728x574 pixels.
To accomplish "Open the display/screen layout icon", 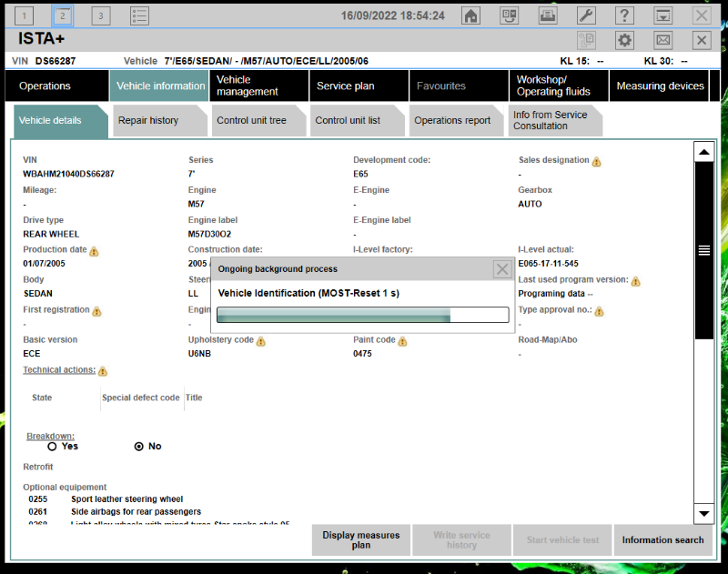I will (x=510, y=16).
